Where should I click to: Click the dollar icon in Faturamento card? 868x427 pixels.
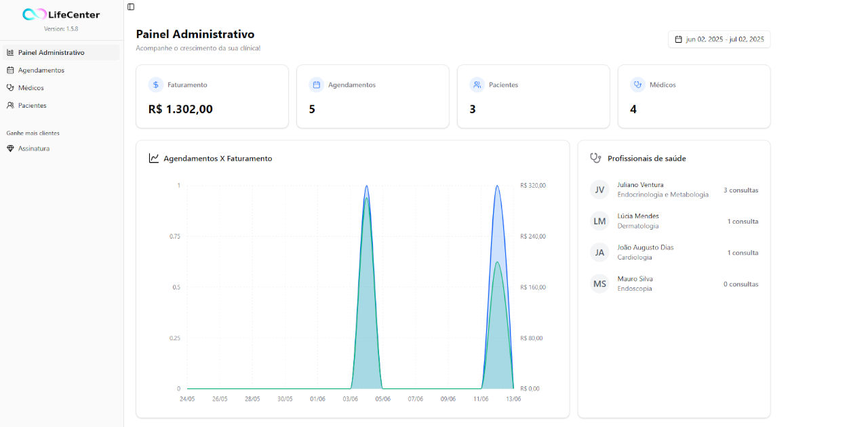click(155, 85)
